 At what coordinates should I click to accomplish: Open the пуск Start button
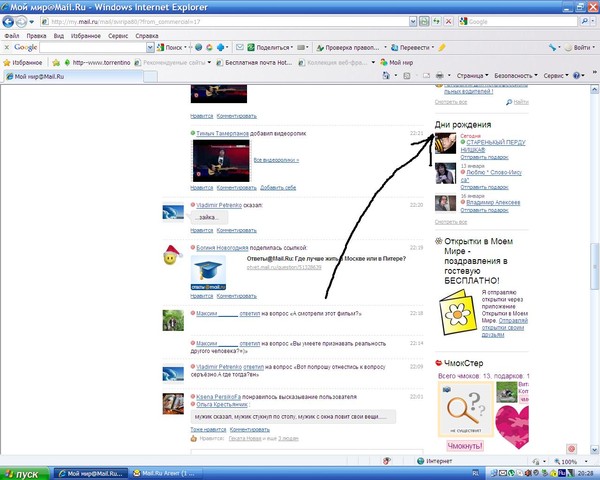(x=24, y=474)
